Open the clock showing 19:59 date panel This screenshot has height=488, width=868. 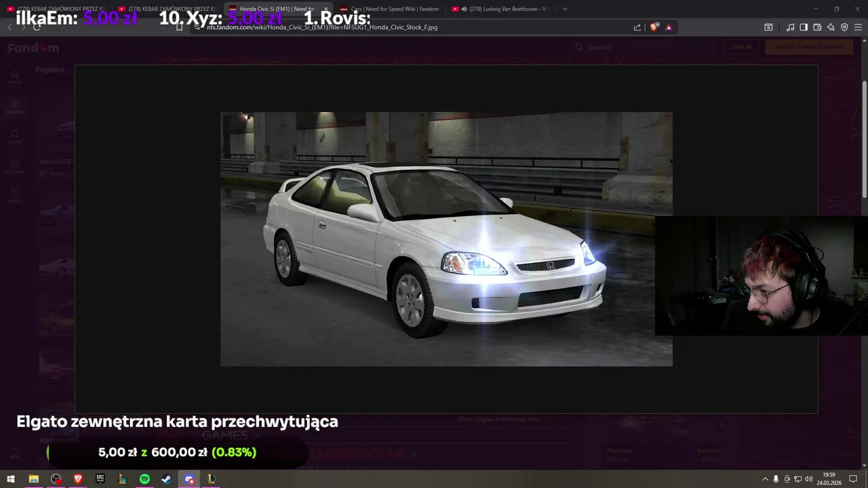(829, 479)
